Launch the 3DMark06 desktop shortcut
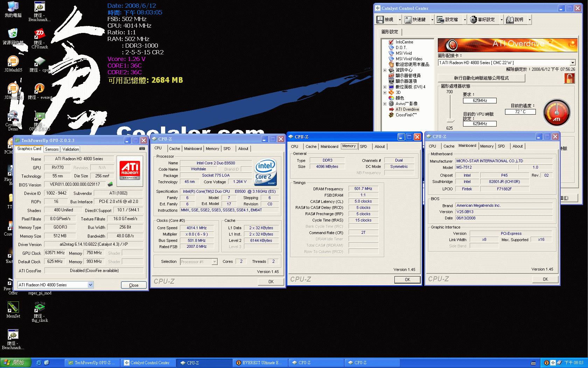Image resolution: width=588 pixels, height=368 pixels. click(13, 91)
